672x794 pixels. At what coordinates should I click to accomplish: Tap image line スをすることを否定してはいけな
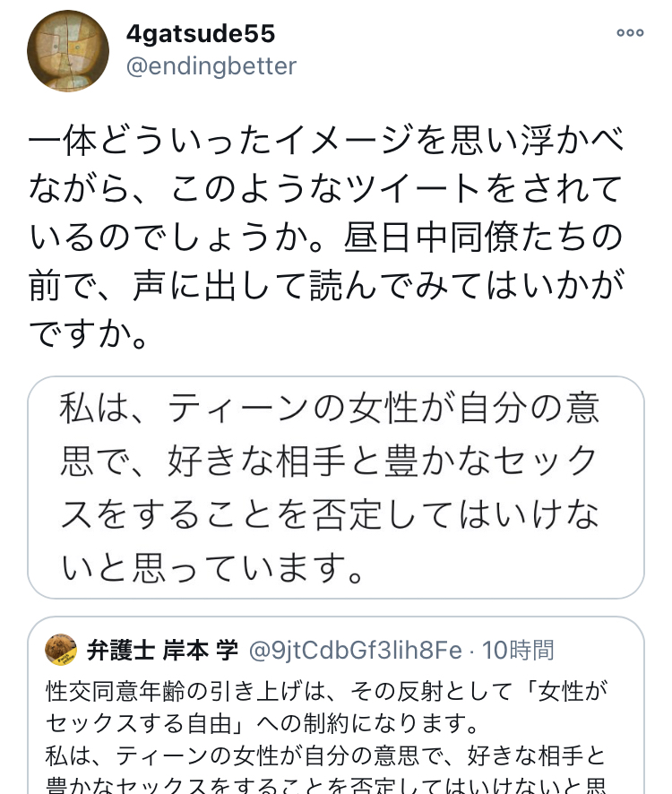pos(330,513)
